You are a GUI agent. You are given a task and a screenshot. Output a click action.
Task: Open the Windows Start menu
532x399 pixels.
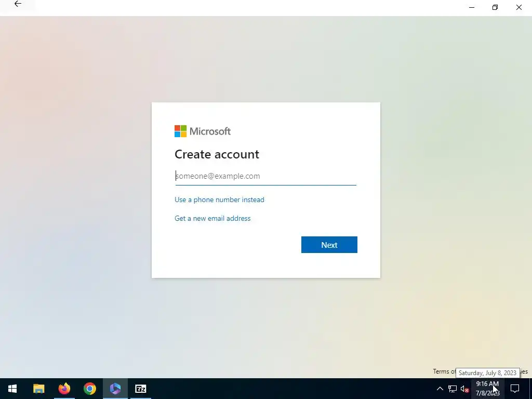12,389
